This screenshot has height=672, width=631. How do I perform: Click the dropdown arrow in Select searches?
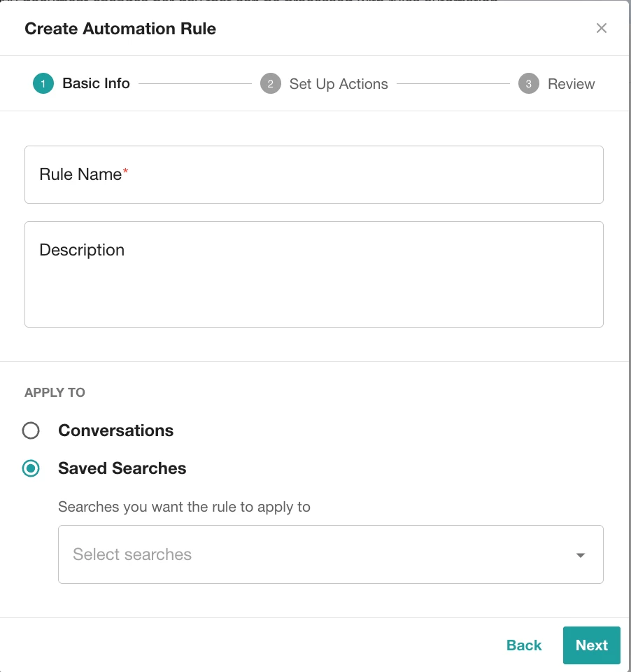(x=580, y=555)
